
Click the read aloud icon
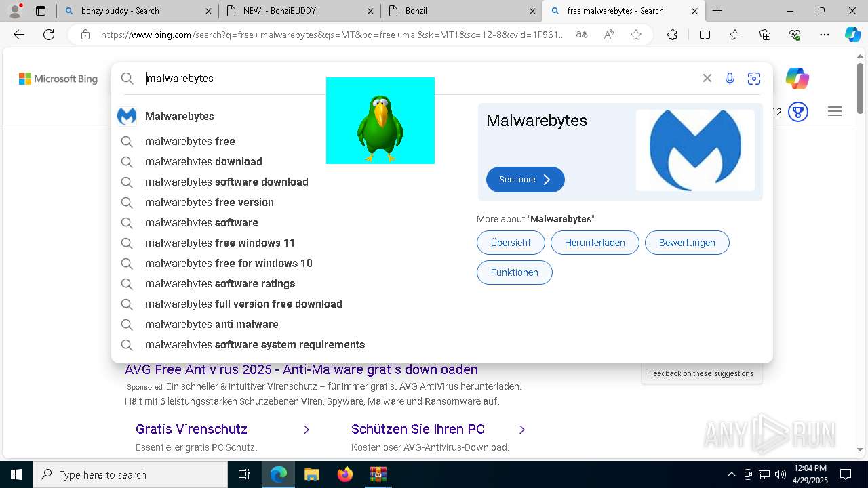[x=609, y=35]
